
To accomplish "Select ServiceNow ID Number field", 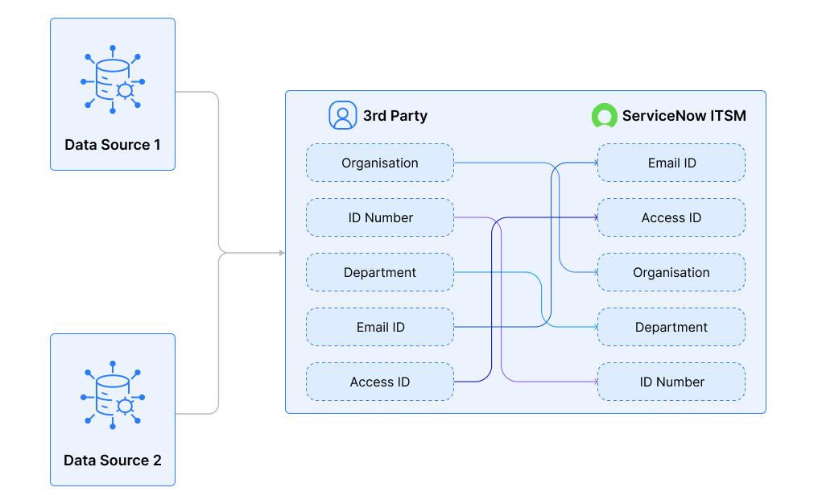I will 671,382.
